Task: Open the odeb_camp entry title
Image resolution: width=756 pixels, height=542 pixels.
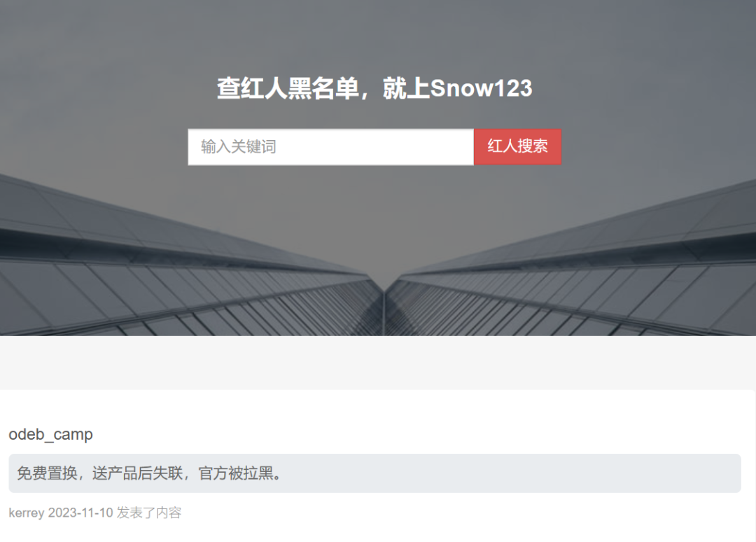Action: point(50,434)
